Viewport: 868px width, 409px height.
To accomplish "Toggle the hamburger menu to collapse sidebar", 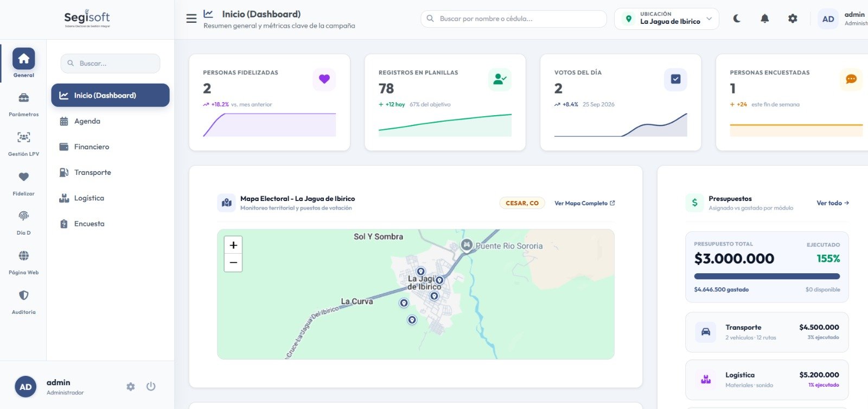I will click(x=192, y=18).
